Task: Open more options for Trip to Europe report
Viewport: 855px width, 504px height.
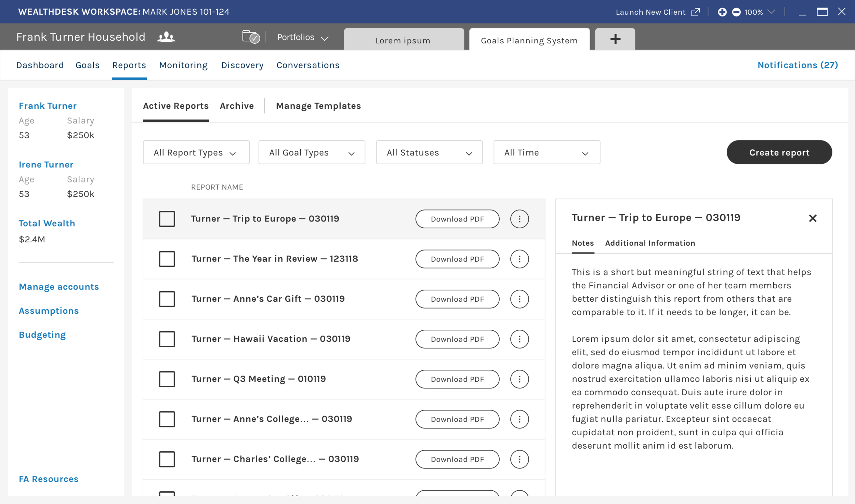Action: 519,219
